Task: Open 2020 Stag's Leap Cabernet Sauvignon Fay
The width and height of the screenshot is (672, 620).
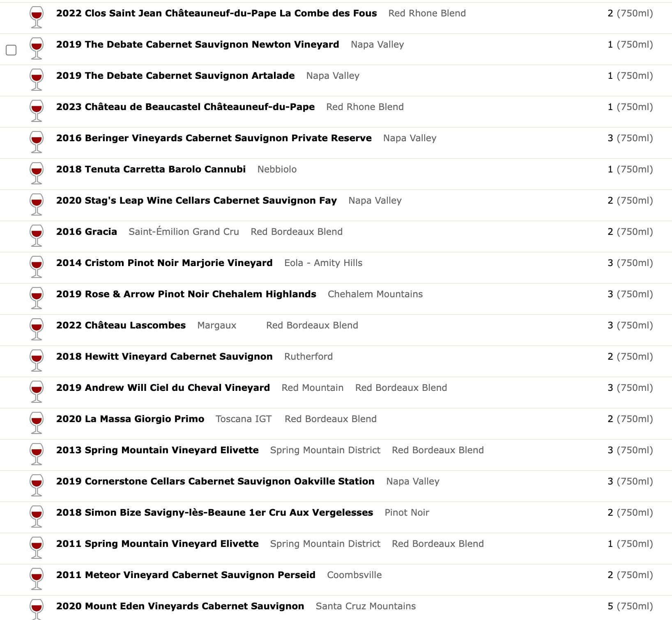Action: (x=196, y=200)
